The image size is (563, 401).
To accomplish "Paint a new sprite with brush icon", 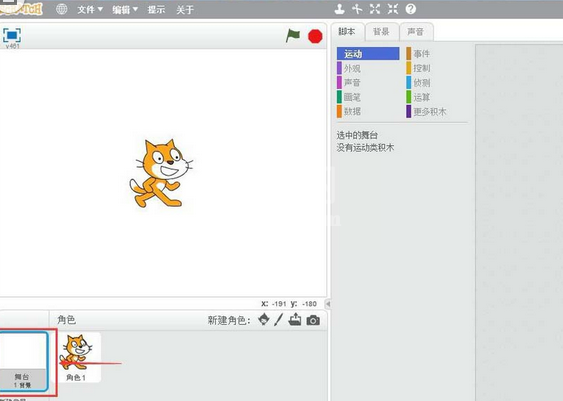I will (x=279, y=320).
